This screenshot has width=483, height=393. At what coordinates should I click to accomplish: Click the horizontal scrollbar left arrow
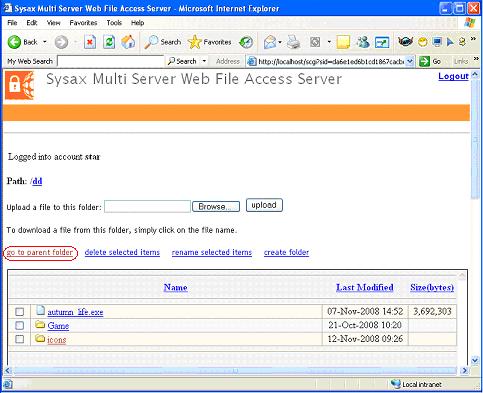tap(7, 370)
